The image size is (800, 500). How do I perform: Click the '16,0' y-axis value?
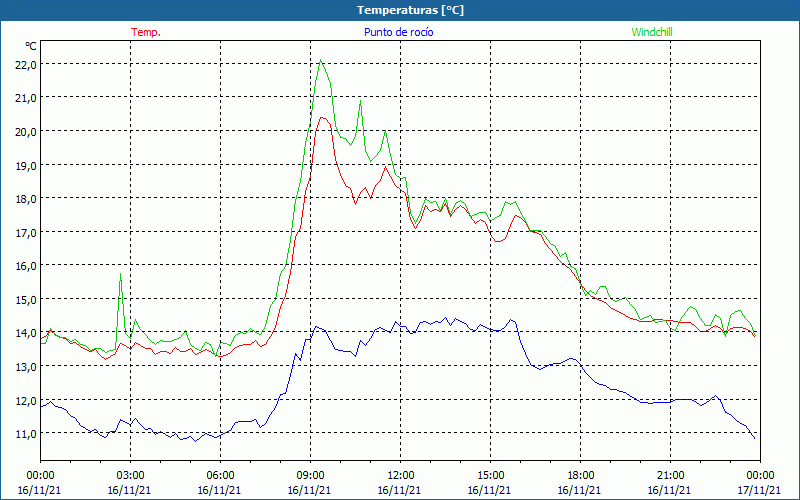[x=26, y=266]
